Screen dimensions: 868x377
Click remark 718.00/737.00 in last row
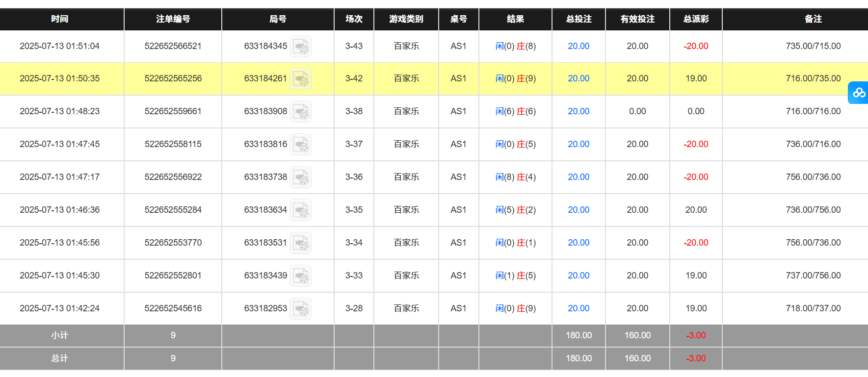(813, 308)
